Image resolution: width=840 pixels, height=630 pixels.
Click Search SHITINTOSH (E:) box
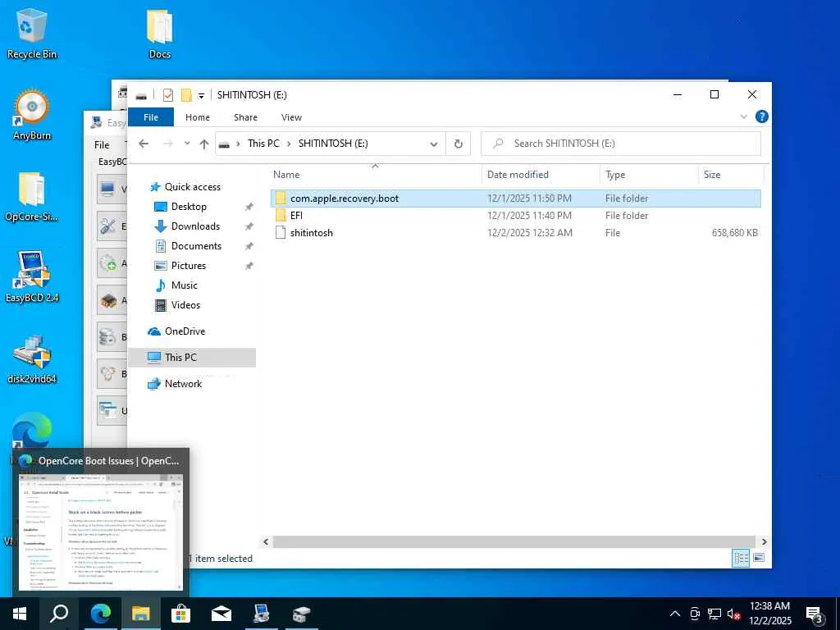click(620, 144)
